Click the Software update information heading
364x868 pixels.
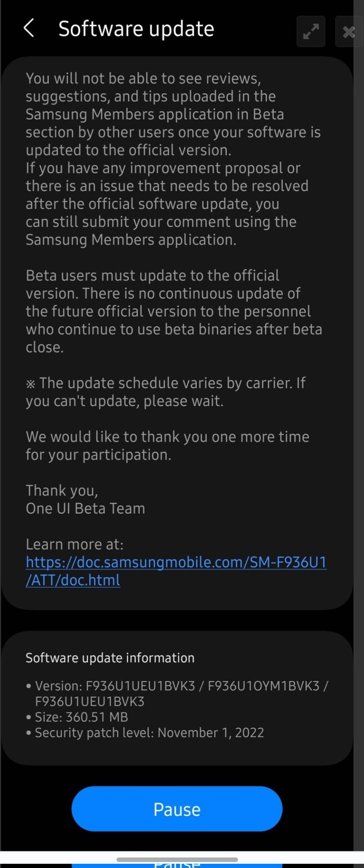110,658
